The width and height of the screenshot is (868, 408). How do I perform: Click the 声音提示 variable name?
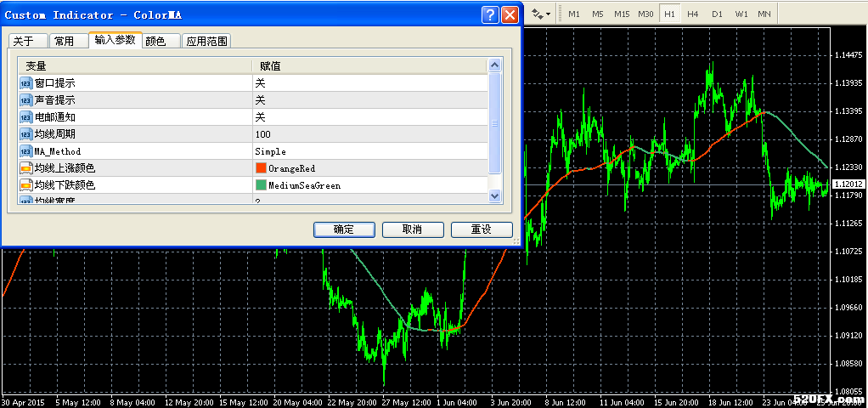[55, 100]
